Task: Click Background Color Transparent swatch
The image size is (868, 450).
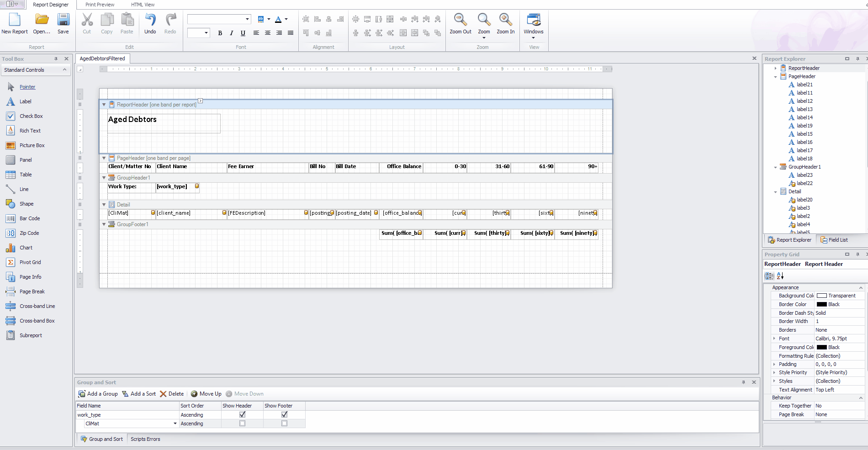Action: tap(821, 296)
